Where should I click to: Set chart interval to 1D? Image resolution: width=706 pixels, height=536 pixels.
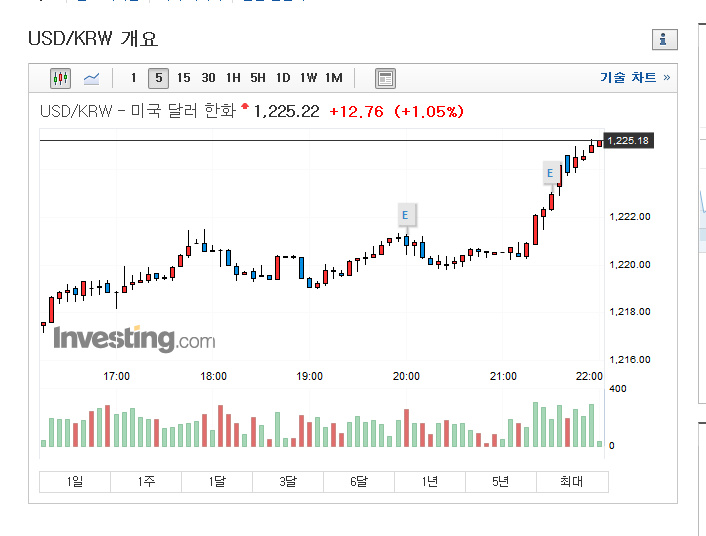(x=283, y=78)
